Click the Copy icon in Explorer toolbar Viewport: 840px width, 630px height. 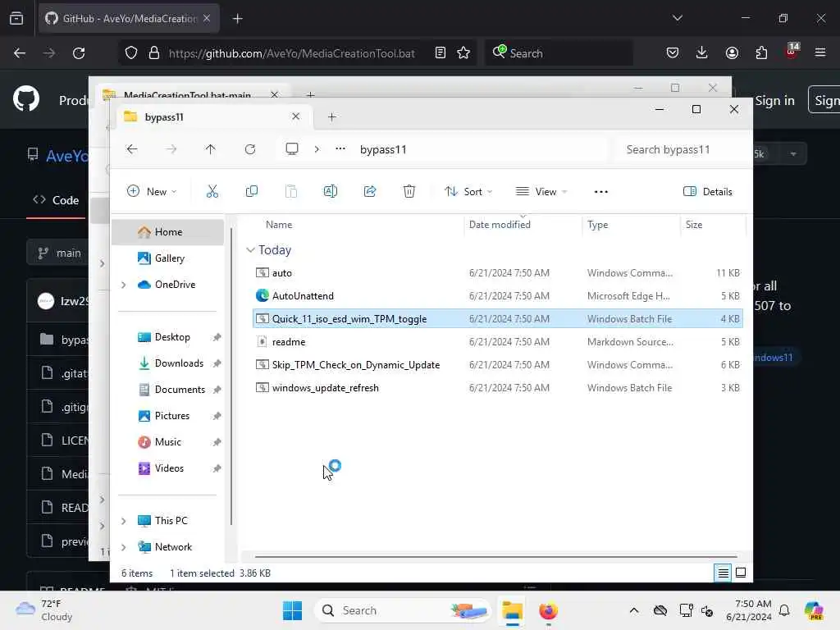(251, 191)
